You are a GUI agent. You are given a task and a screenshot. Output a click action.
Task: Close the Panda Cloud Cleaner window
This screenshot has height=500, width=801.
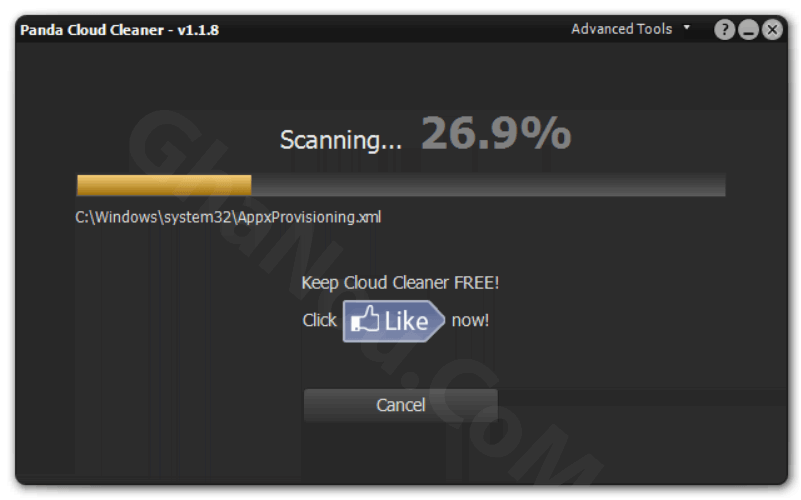[772, 30]
